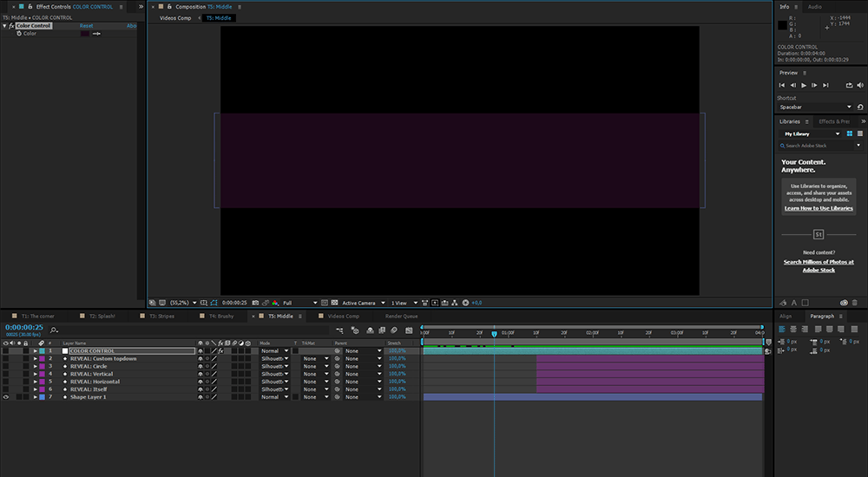The image size is (868, 477).
Task: Click Reset link for Color Control effect
Action: pyautogui.click(x=86, y=26)
